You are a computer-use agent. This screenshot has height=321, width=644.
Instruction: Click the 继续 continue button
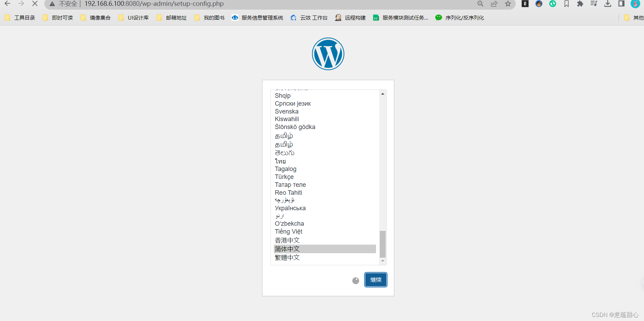click(376, 280)
